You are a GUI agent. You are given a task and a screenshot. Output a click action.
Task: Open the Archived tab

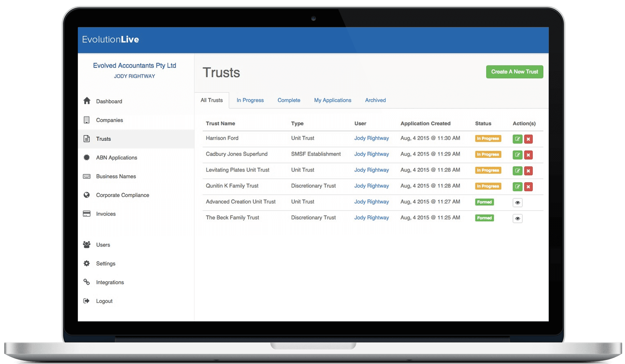[375, 100]
